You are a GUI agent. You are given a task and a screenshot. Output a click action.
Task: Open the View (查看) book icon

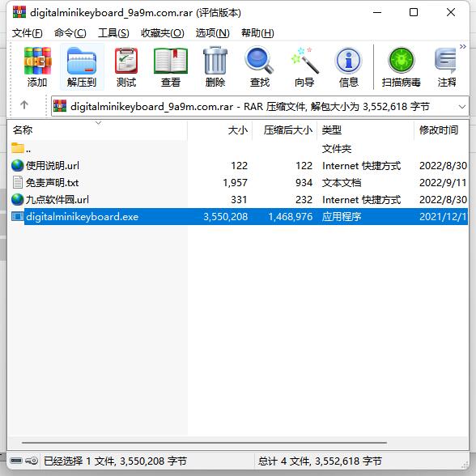[x=171, y=61]
